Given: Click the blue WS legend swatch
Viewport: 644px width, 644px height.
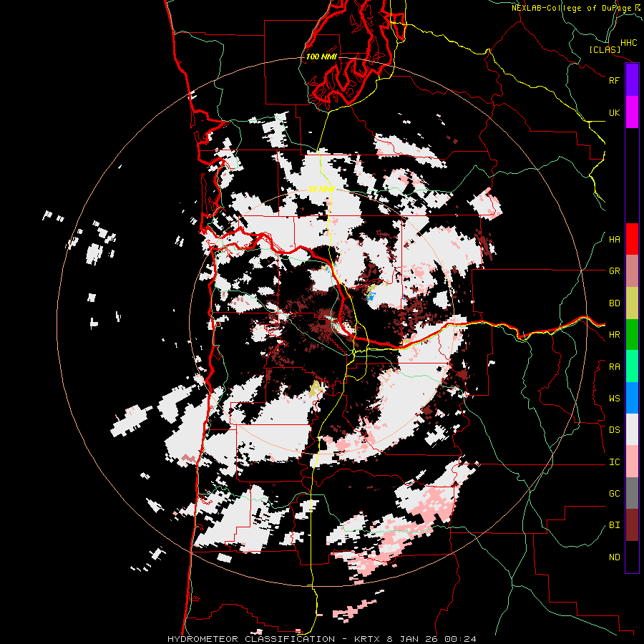Looking at the screenshot, I should click(632, 398).
